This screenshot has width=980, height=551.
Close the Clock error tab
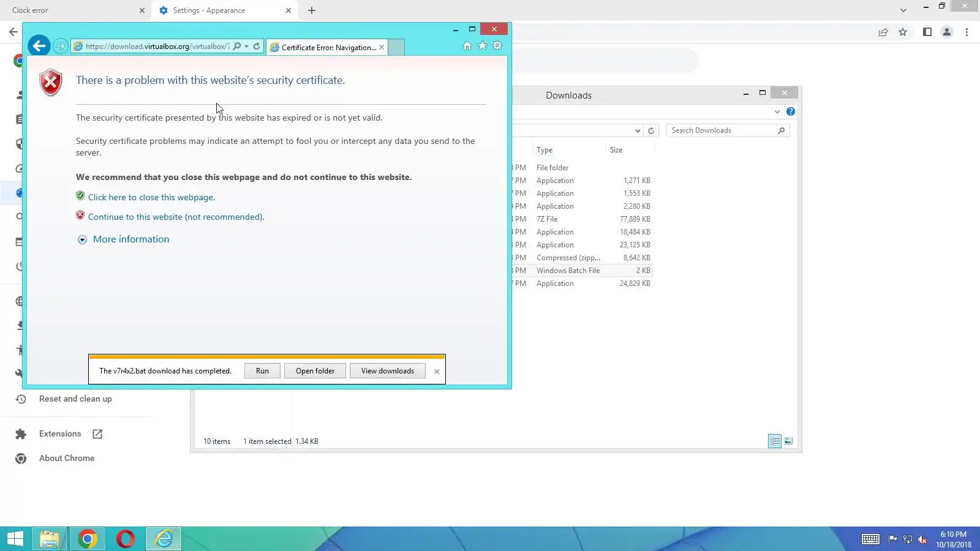tap(142, 10)
